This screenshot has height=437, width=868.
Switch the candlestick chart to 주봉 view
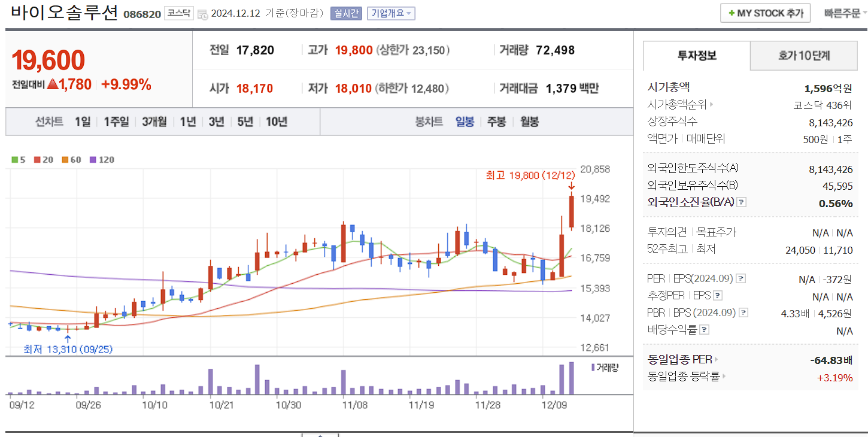pyautogui.click(x=496, y=122)
